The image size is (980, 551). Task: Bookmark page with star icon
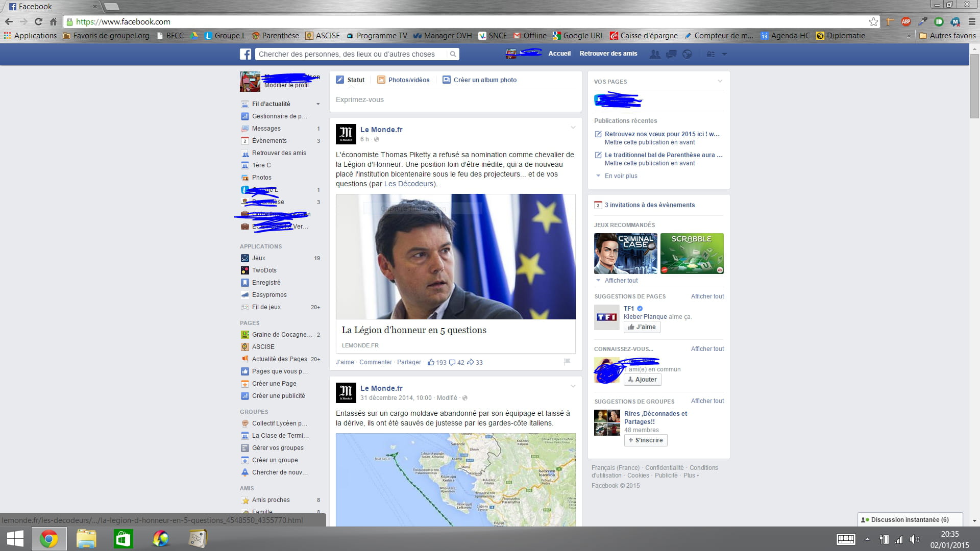click(873, 21)
